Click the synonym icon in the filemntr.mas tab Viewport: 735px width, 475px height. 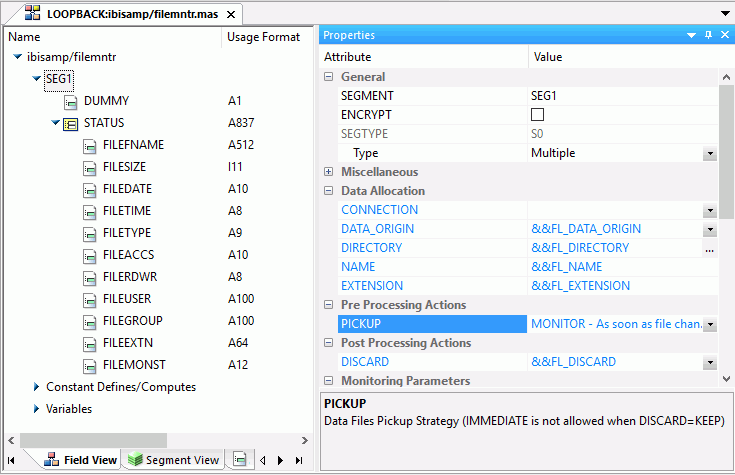(32, 13)
